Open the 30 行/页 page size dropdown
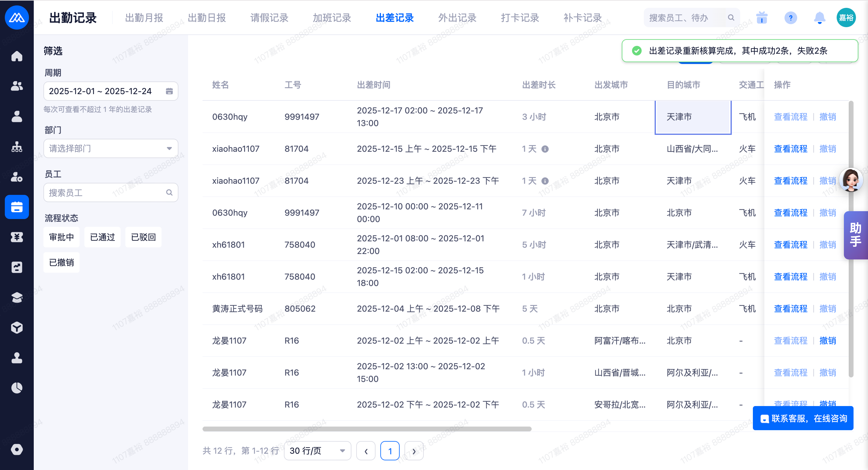868x470 pixels. [x=317, y=450]
